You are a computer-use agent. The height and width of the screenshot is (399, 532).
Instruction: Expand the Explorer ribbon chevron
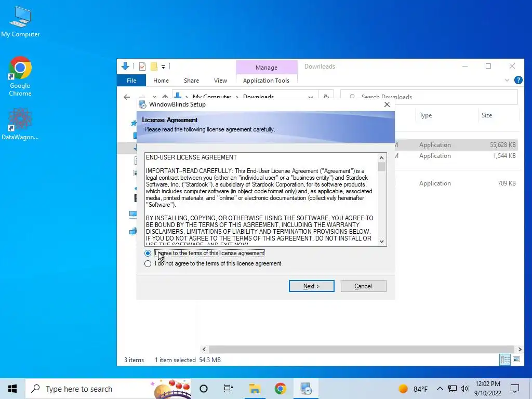(507, 81)
